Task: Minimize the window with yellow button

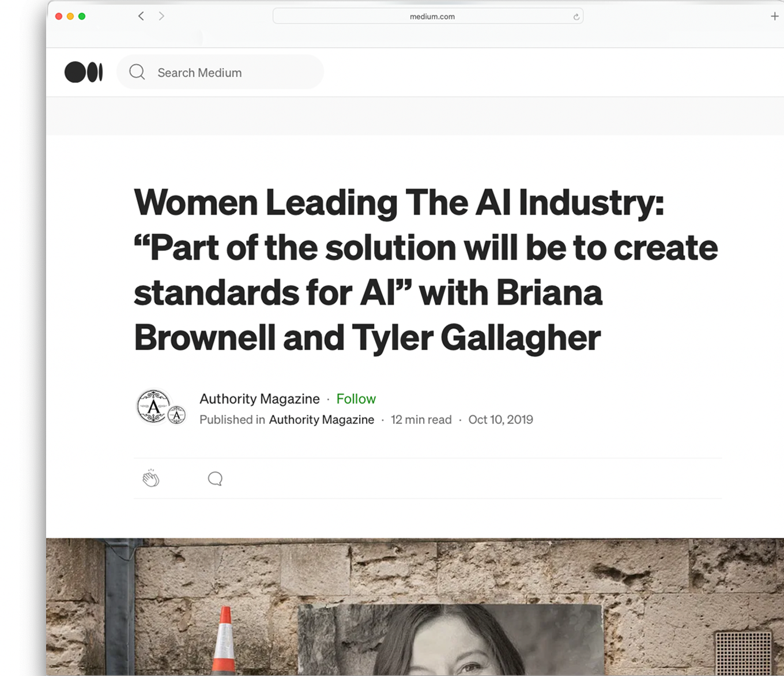Action: (70, 16)
